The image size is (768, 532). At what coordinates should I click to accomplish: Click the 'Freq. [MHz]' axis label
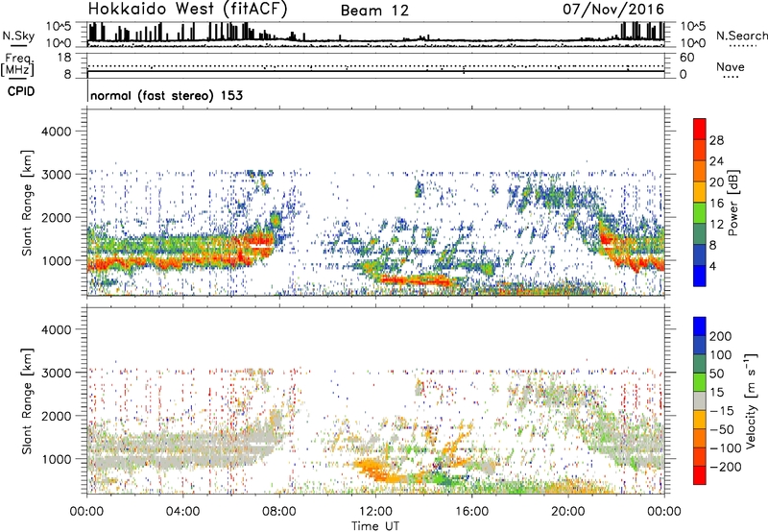[17, 65]
